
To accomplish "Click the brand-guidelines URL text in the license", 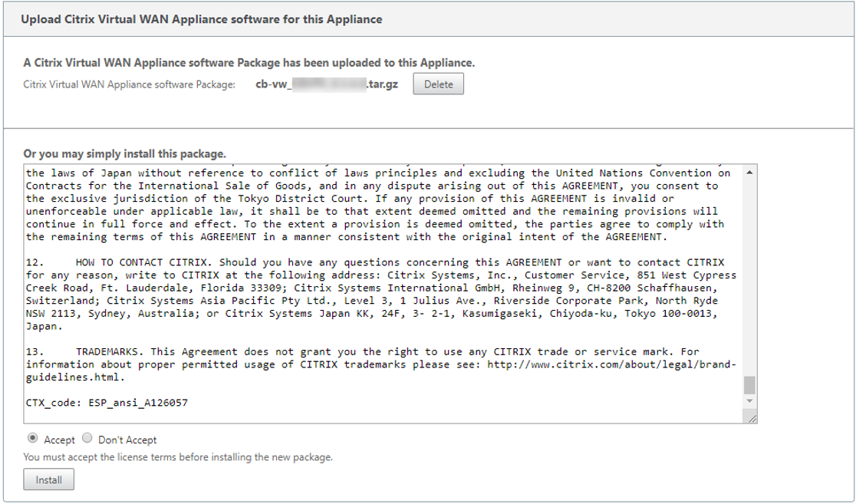I will coord(381,371).
